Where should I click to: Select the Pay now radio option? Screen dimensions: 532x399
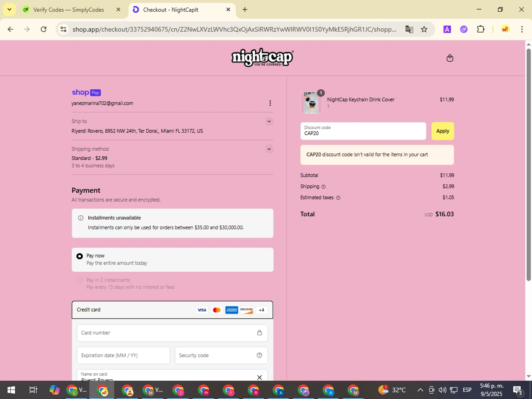(80, 256)
